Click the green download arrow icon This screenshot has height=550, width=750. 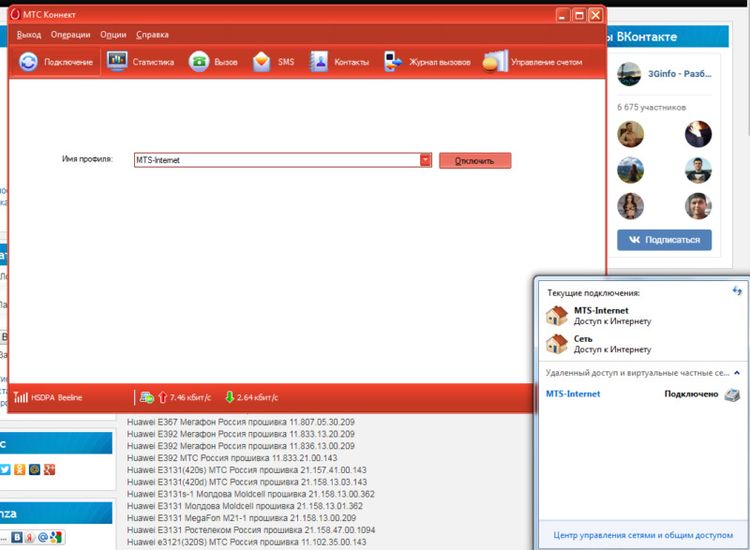230,397
